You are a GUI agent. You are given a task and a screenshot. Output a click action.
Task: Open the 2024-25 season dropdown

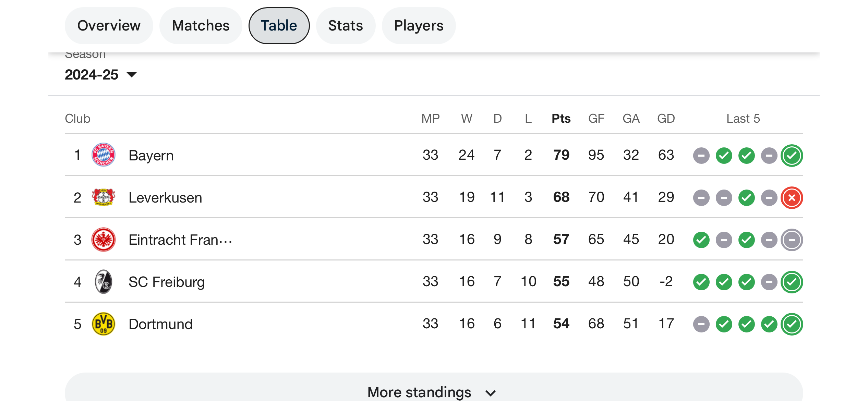click(x=101, y=75)
